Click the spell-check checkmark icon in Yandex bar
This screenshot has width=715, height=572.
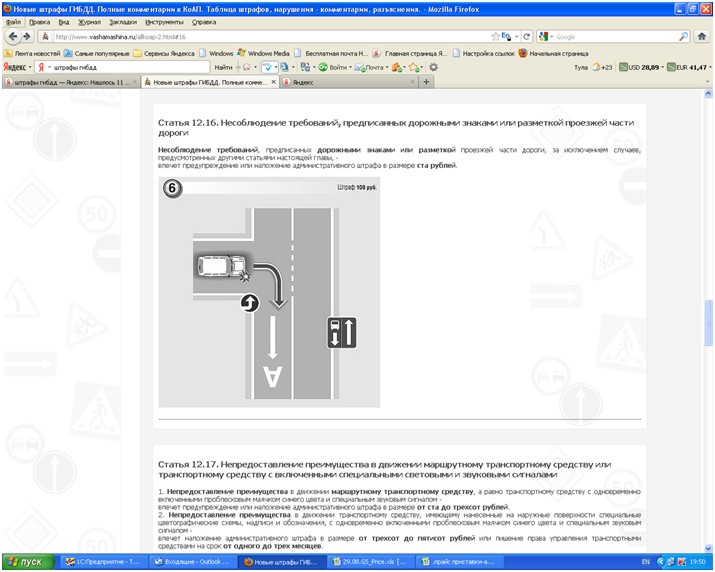tap(268, 67)
